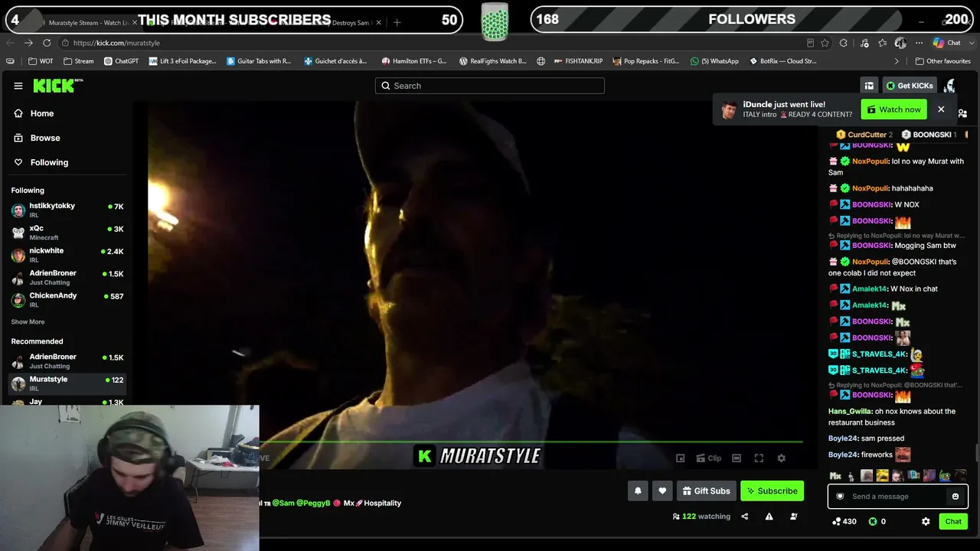This screenshot has height=551, width=980.
Task: Open BOONGSKI top gifter badge
Action: (928, 135)
